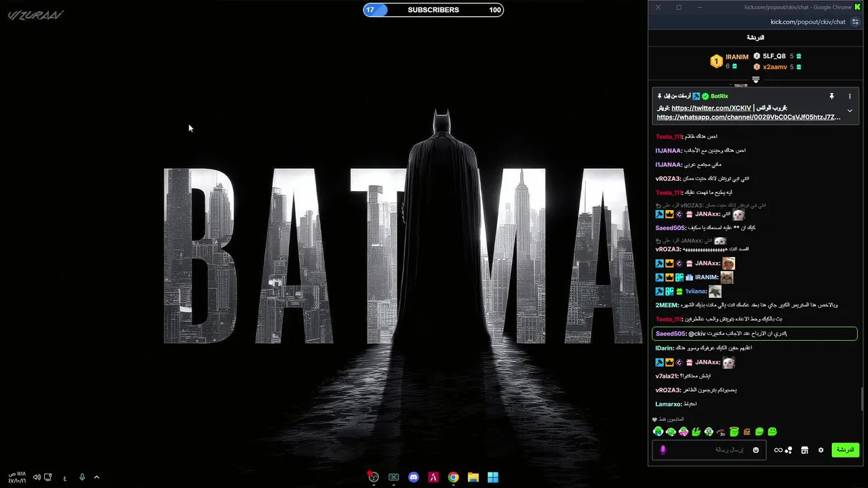868x488 pixels.
Task: Click the chat scrollbar thumb
Action: (863, 399)
